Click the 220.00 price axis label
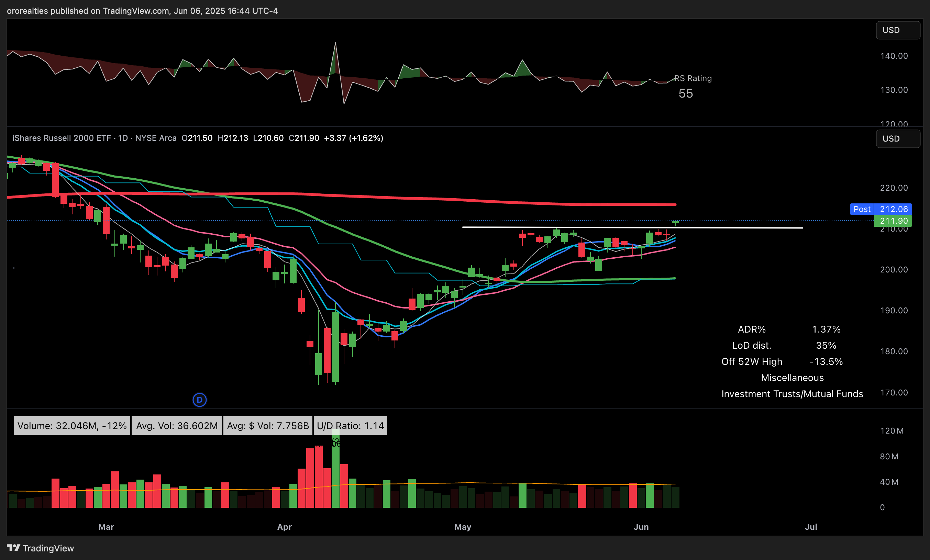Viewport: 930px width, 560px height. [x=894, y=188]
